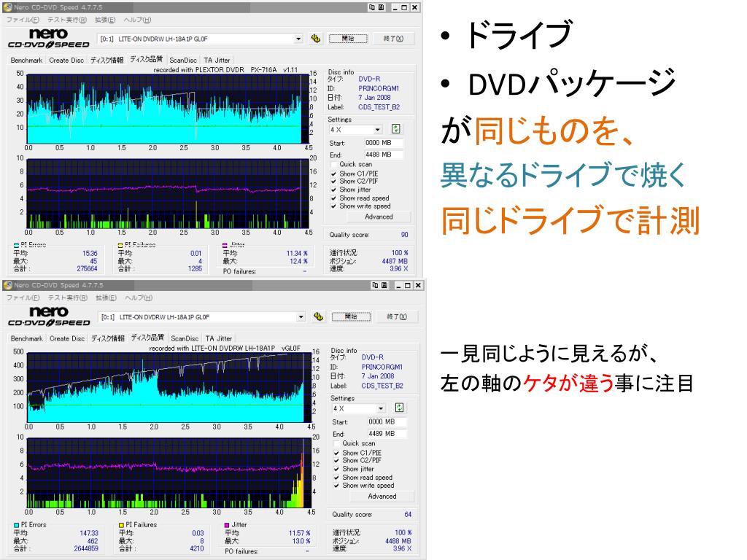Screen dimensions: 747x560
Task: Toggle Show C2/PIF in top window
Action: tap(333, 182)
